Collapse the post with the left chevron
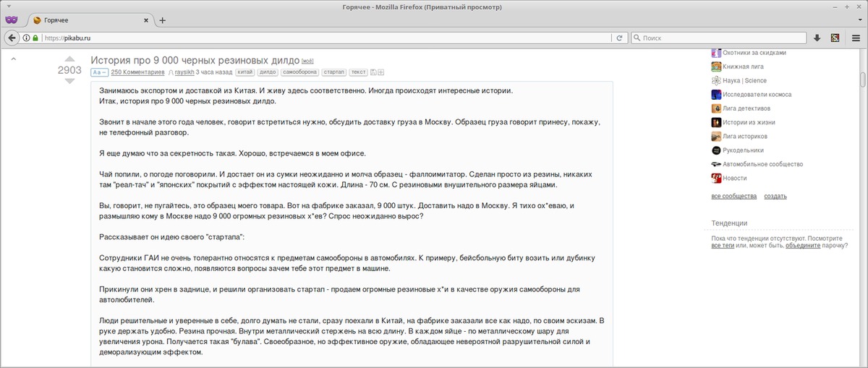868x368 pixels. click(13, 59)
